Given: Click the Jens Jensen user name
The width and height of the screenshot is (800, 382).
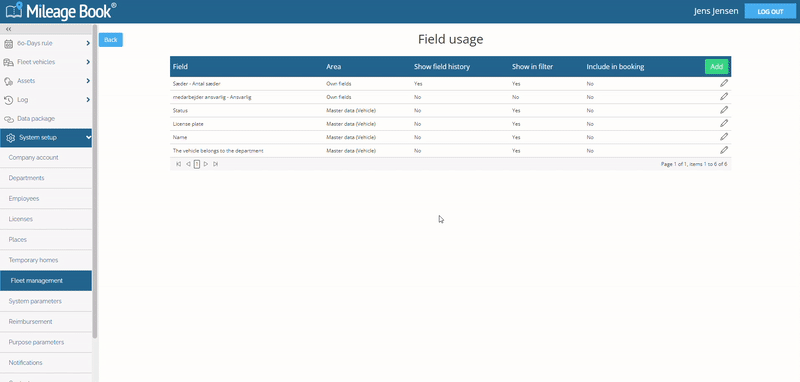Looking at the screenshot, I should [716, 11].
